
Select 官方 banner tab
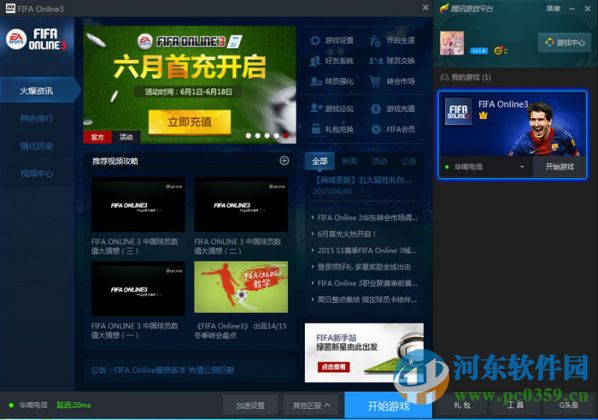click(98, 137)
